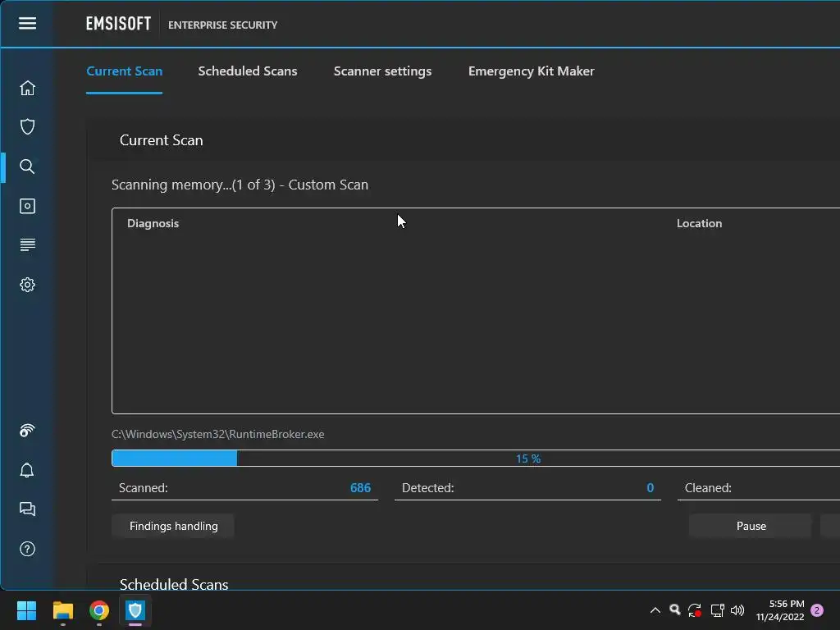Open notification center badge showing 2

coord(817,610)
